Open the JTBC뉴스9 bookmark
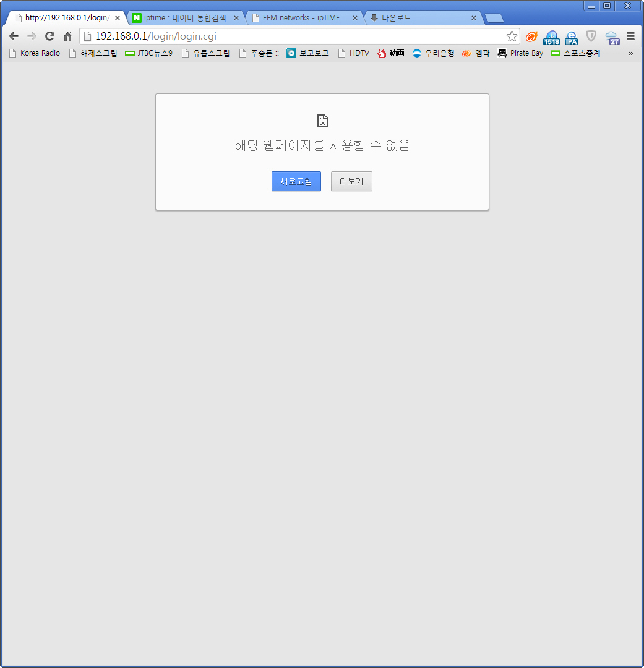 (x=148, y=53)
